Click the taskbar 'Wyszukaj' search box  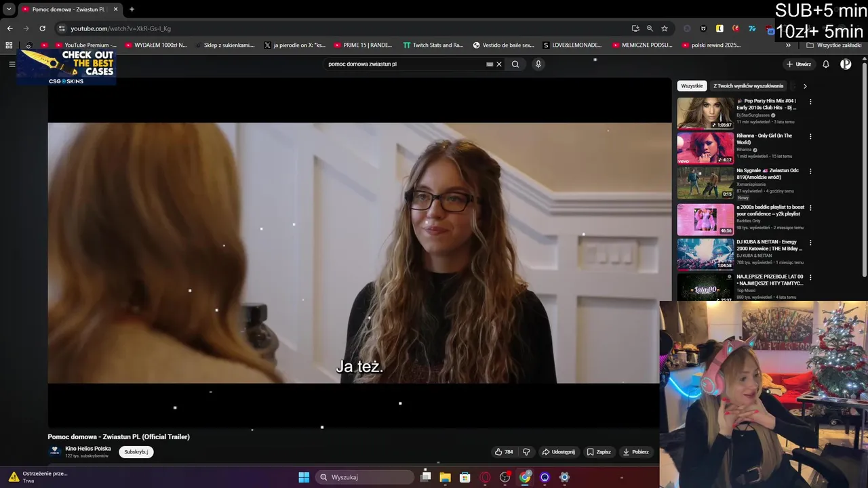coord(365,477)
